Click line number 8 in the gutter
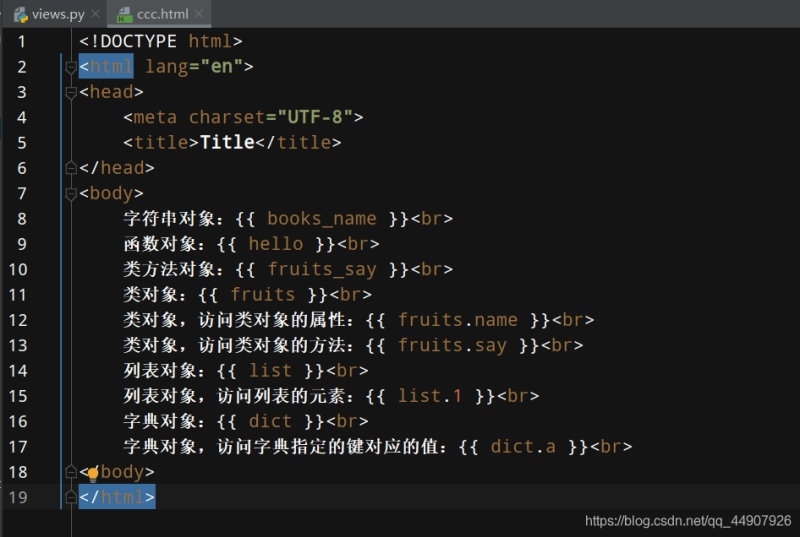The height and width of the screenshot is (537, 800). click(21, 219)
